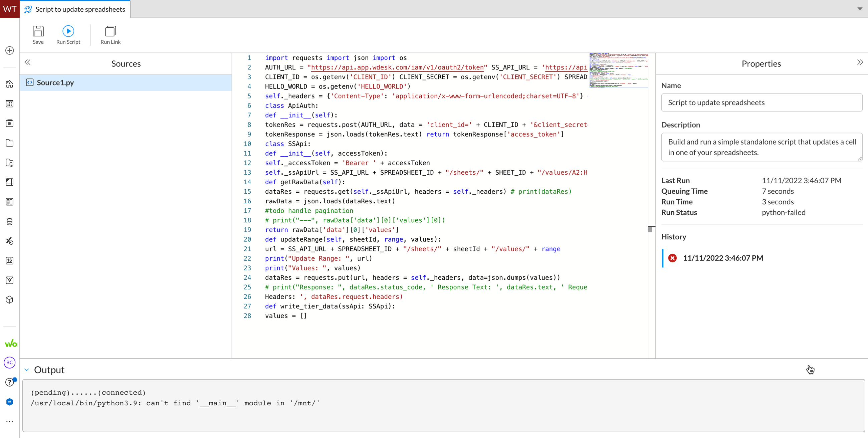This screenshot has height=438, width=868.
Task: Select Source1.py in the Sources panel
Action: pos(56,82)
